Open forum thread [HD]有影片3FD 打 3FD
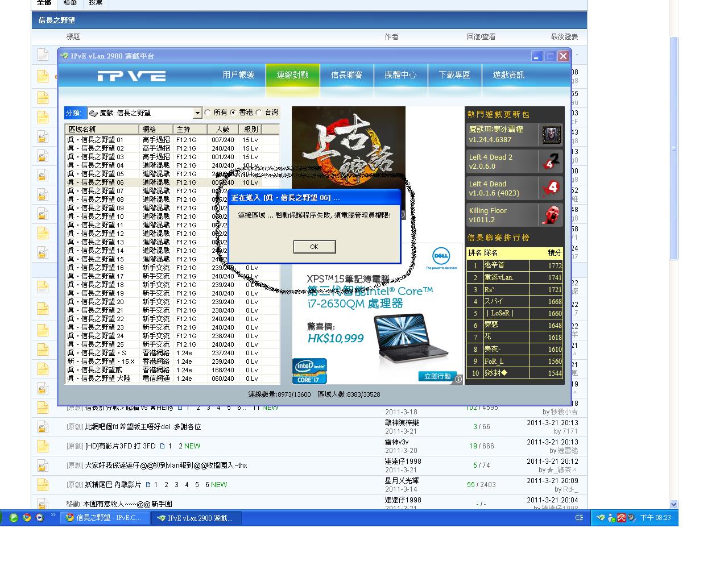 tap(120, 446)
